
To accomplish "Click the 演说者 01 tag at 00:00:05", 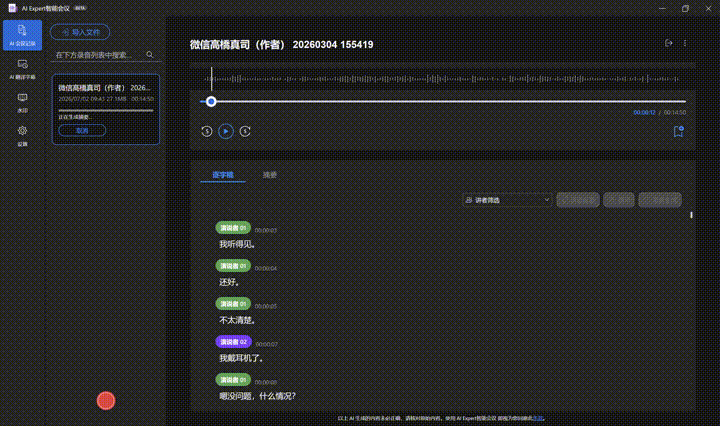I will [233, 304].
